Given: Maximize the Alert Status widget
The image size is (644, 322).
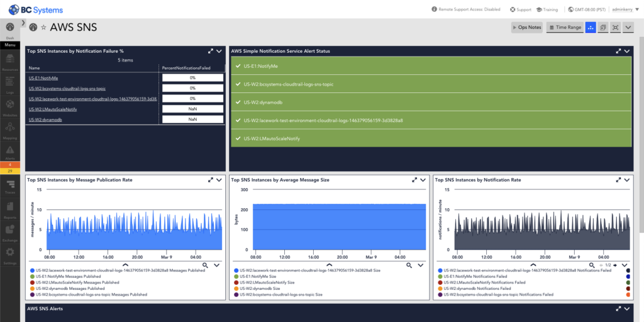Looking at the screenshot, I should click(x=619, y=52).
